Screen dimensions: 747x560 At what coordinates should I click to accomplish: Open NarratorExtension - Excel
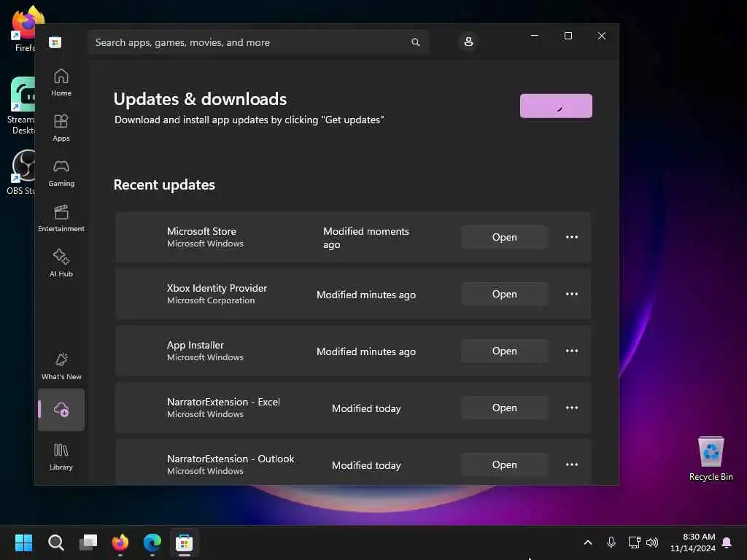pyautogui.click(x=504, y=408)
